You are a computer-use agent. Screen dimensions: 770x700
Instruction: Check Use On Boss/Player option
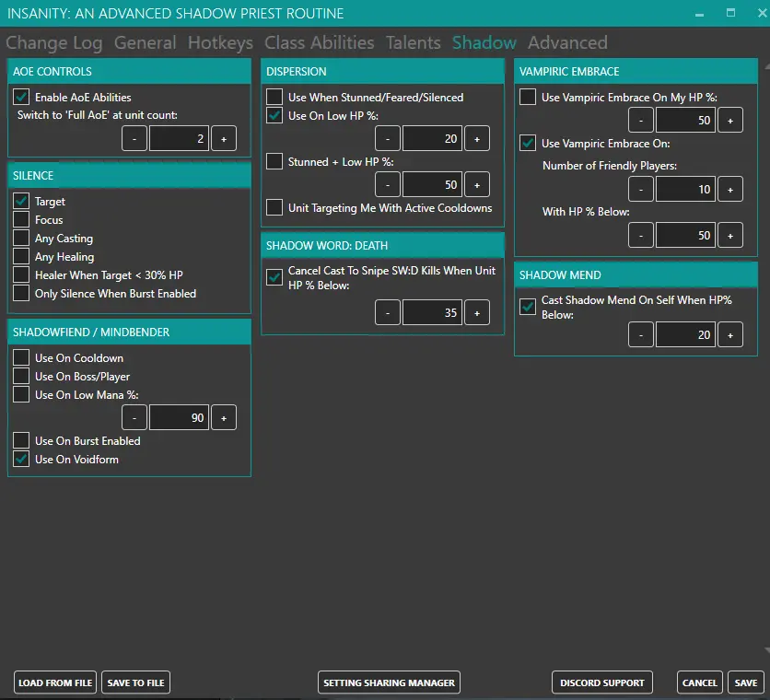click(21, 377)
